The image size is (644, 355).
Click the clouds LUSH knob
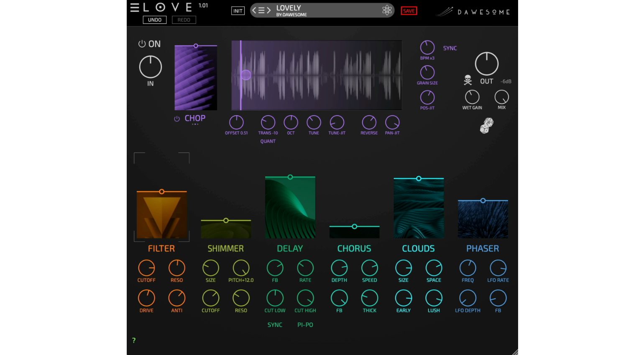(x=434, y=298)
